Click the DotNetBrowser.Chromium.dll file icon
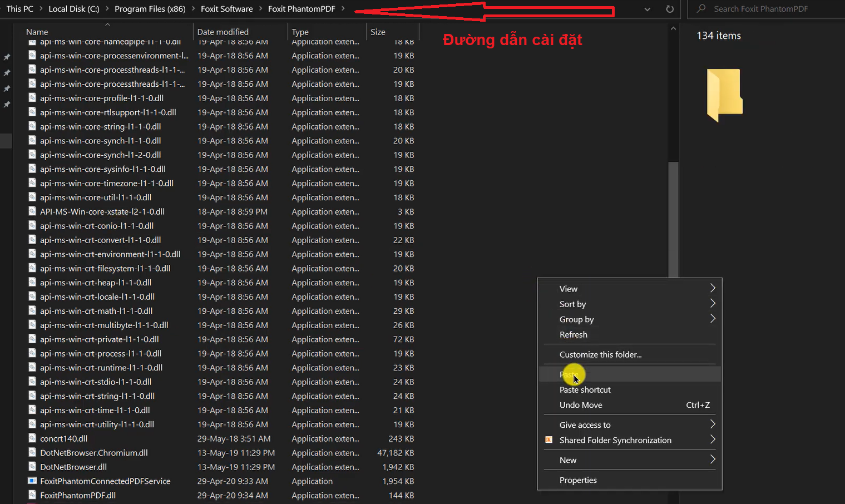The width and height of the screenshot is (845, 504). pos(32,453)
